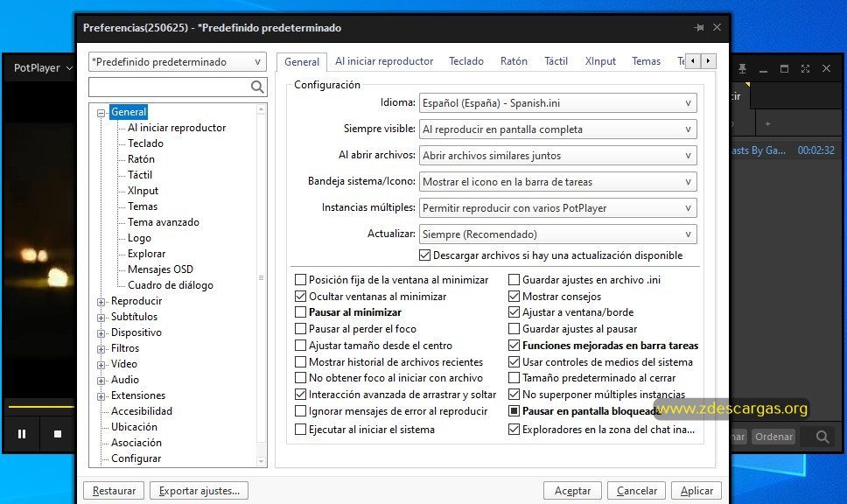The height and width of the screenshot is (504, 847).
Task: Expand the Filtros tree node
Action: [101, 349]
